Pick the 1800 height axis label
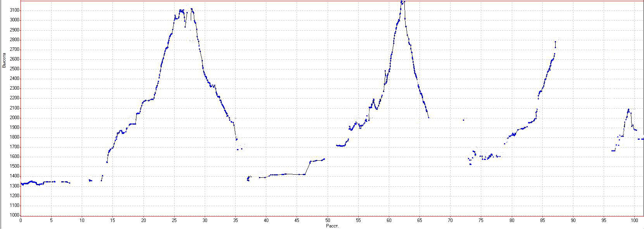The image size is (644, 229). click(x=14, y=137)
